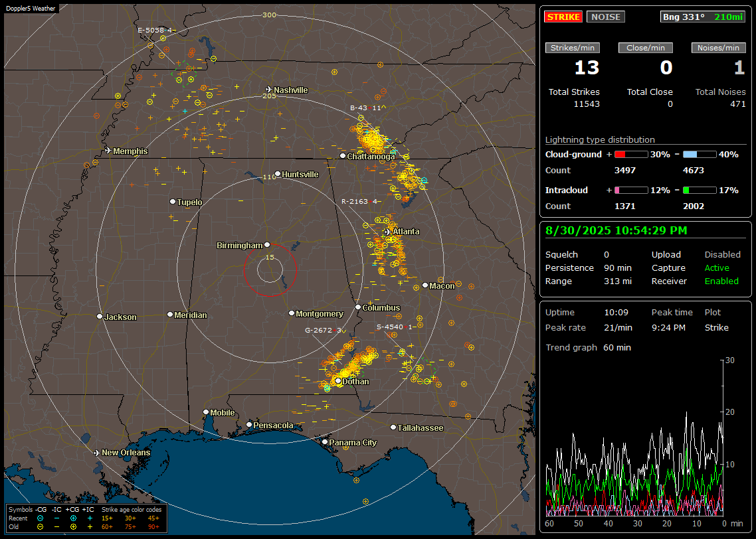Click the Doppler5 Weather title label

tap(31, 8)
